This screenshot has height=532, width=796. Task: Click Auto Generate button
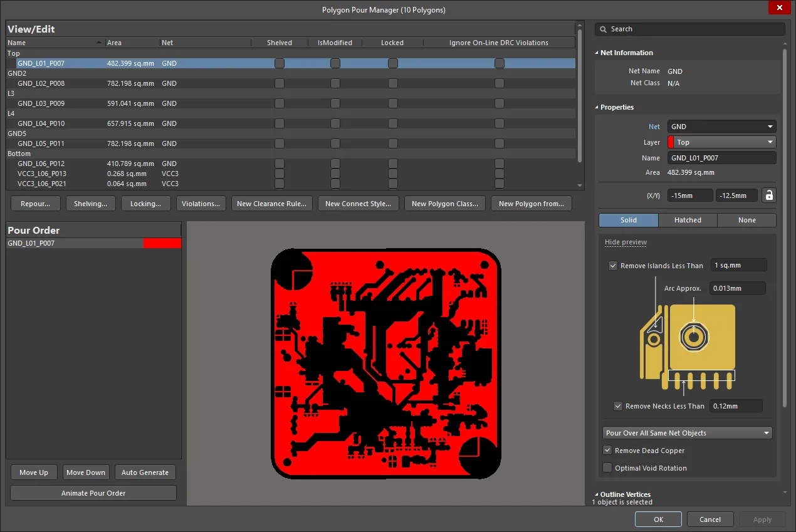145,472
